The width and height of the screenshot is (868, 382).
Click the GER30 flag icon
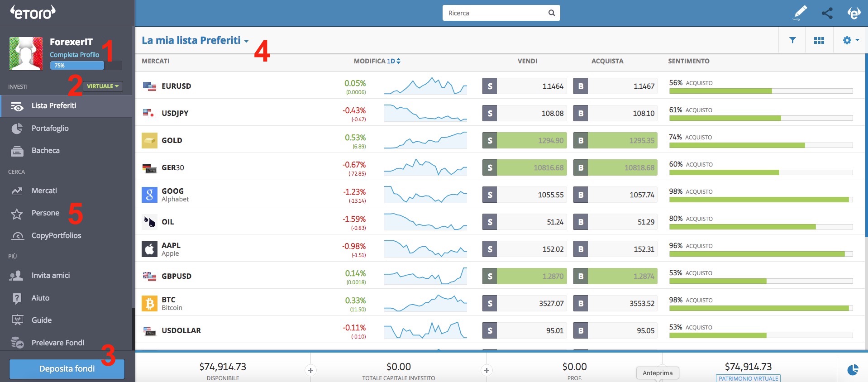[149, 168]
